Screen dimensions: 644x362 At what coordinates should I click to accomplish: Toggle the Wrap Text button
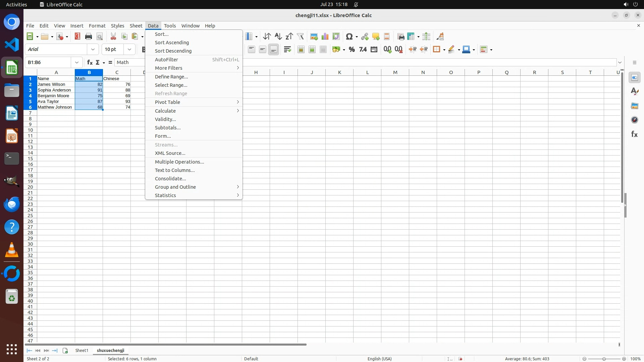click(x=287, y=50)
